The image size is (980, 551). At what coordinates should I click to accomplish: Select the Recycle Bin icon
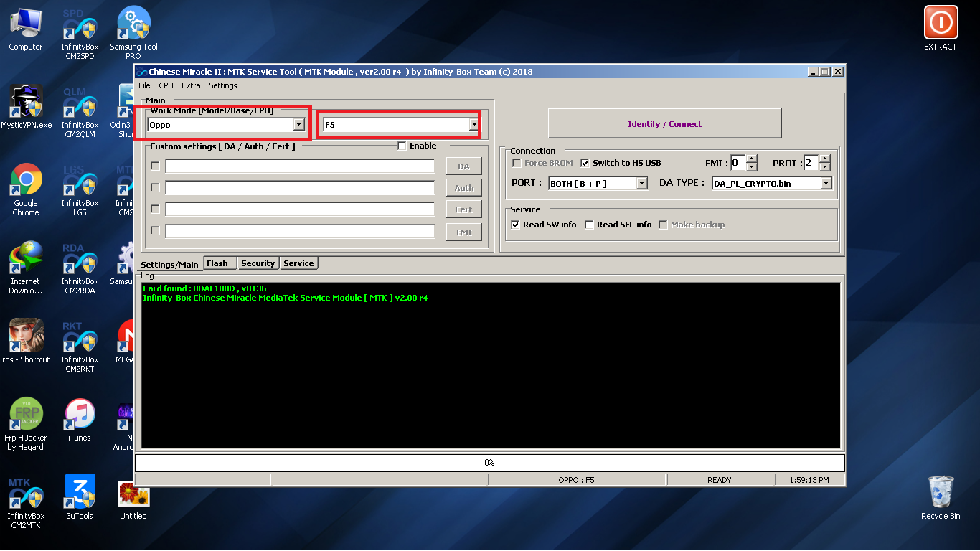click(x=941, y=498)
